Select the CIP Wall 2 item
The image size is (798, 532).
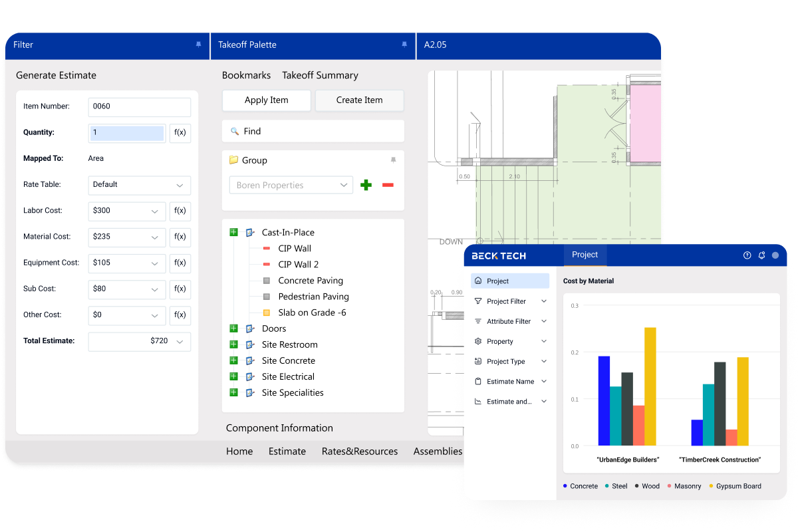(299, 265)
